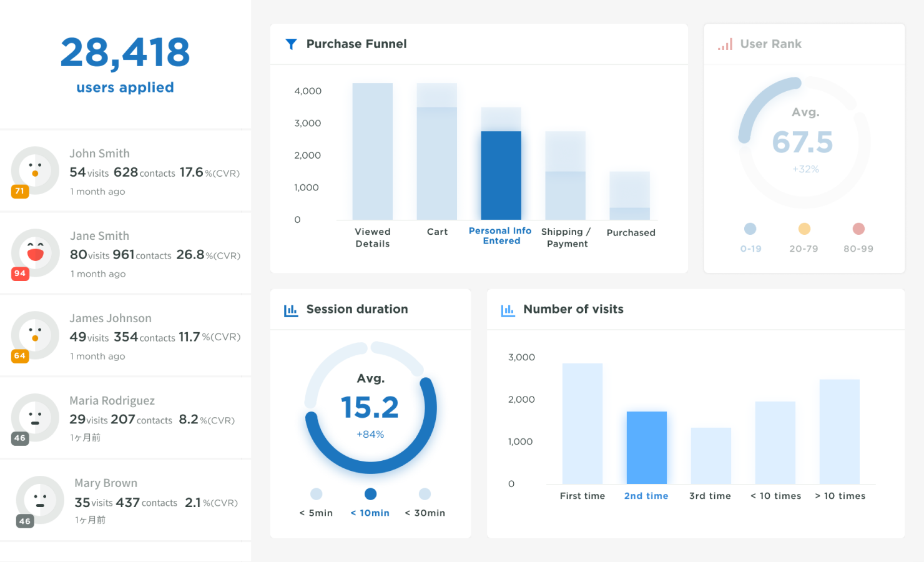Click John Smith's face avatar
This screenshot has width=924, height=562.
click(35, 170)
